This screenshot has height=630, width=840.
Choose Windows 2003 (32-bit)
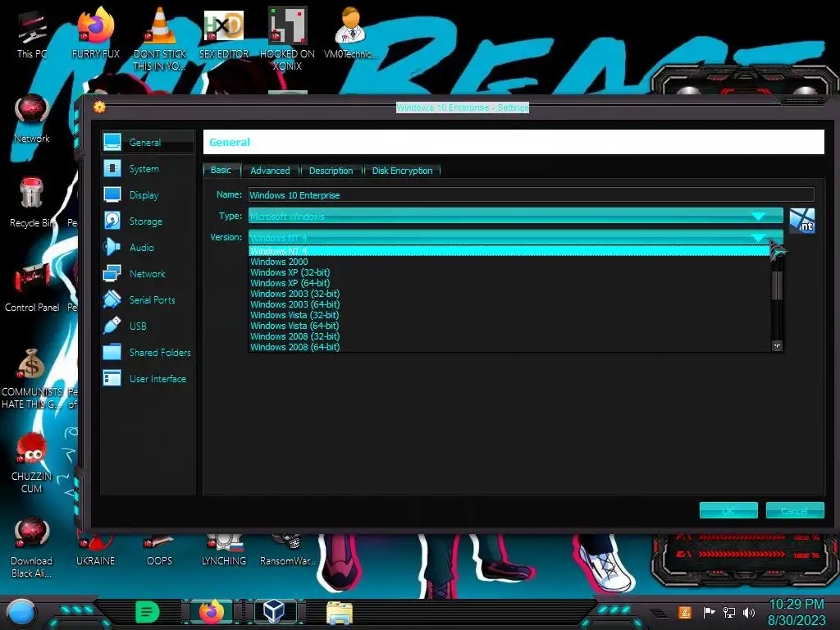(509, 294)
